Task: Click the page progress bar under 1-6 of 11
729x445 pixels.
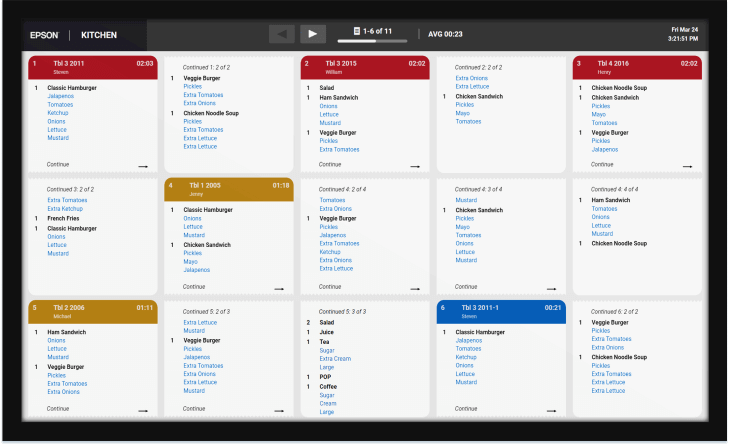Action: click(372, 42)
